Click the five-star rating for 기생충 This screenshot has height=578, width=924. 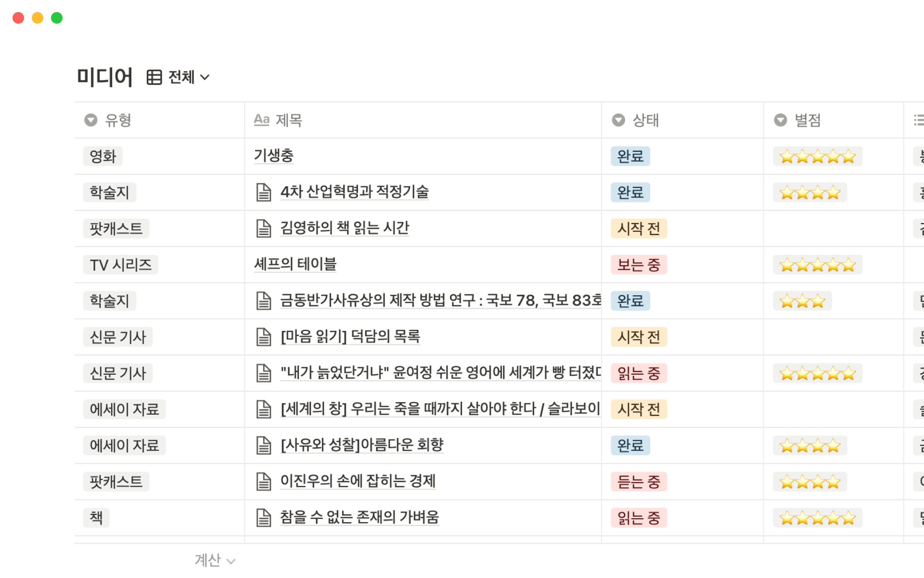point(817,156)
